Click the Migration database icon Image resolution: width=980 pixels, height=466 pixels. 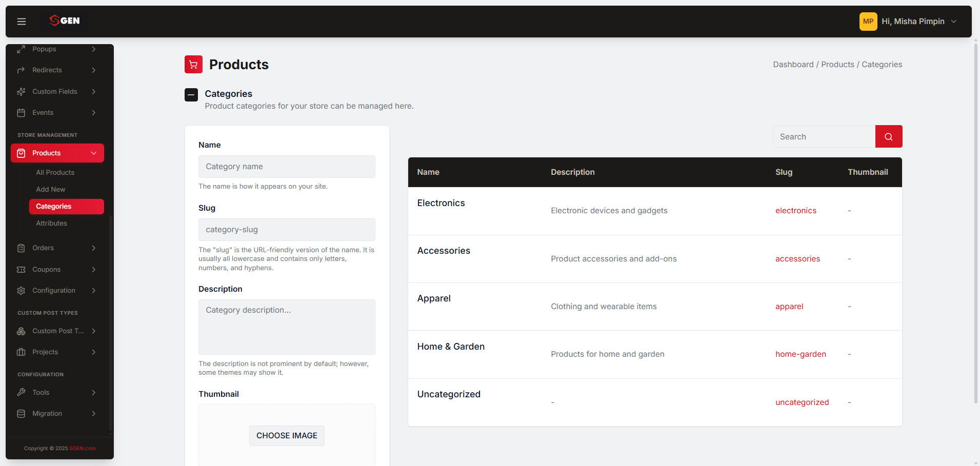(21, 414)
